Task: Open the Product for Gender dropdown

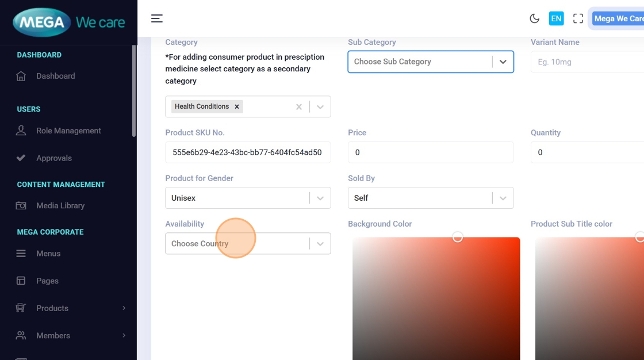Action: point(320,198)
